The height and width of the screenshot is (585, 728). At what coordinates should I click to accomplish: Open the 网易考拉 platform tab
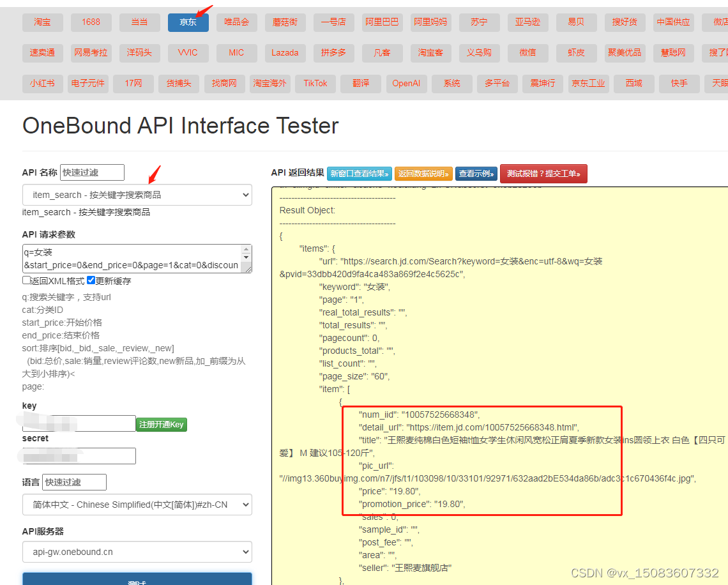(91, 53)
